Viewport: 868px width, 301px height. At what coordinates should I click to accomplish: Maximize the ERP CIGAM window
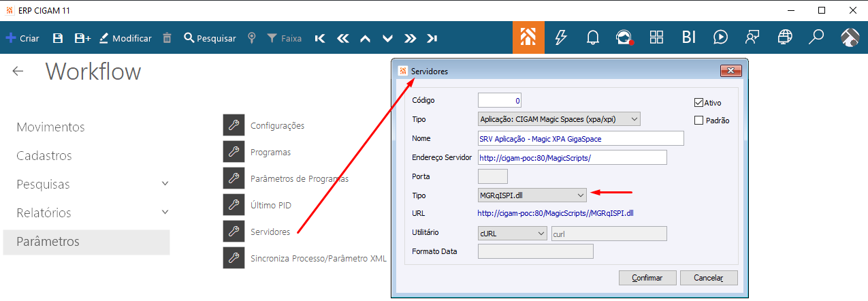[822, 10]
